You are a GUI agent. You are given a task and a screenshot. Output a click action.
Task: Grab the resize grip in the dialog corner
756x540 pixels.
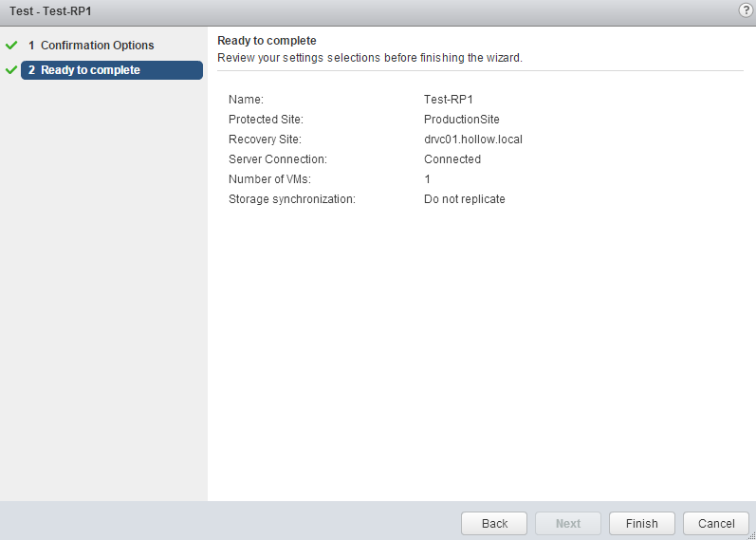[750, 534]
